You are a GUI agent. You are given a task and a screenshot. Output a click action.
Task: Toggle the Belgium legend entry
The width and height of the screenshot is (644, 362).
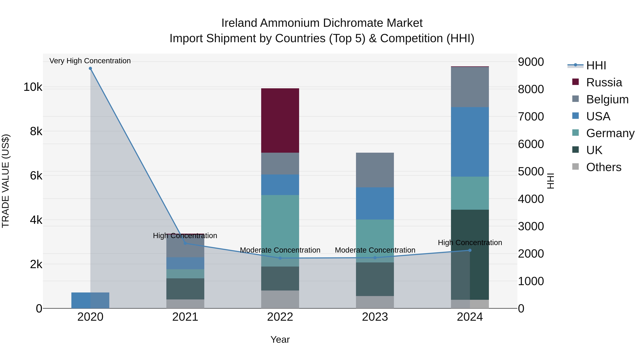pyautogui.click(x=601, y=99)
